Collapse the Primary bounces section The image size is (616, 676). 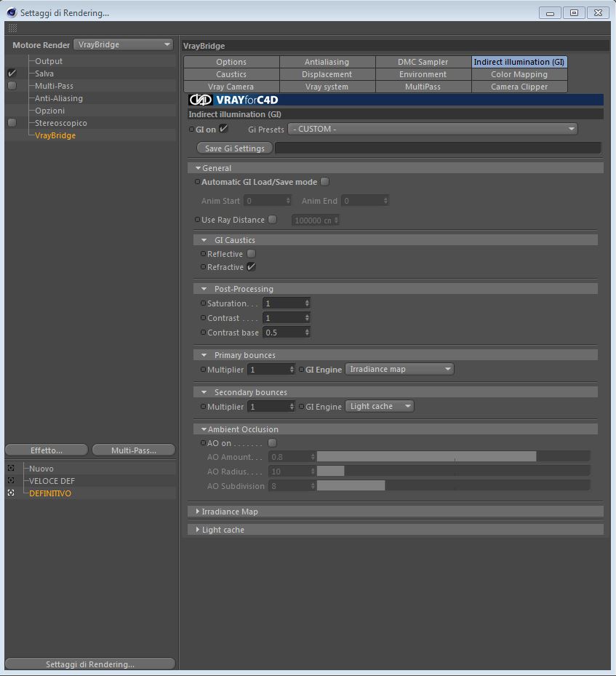click(x=204, y=355)
